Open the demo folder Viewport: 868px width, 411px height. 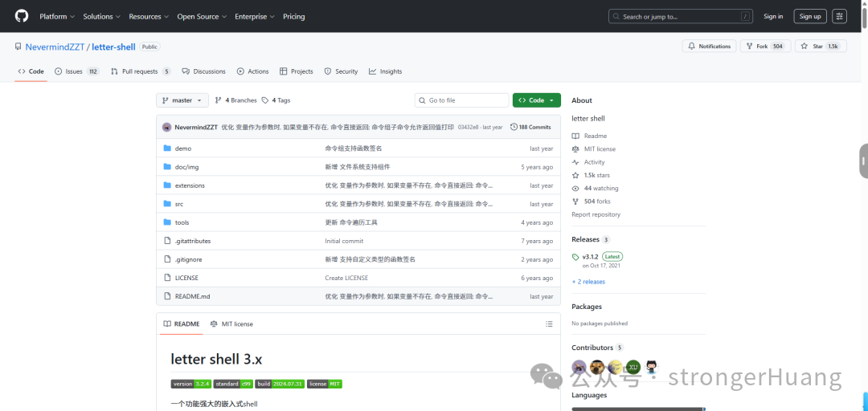tap(182, 149)
